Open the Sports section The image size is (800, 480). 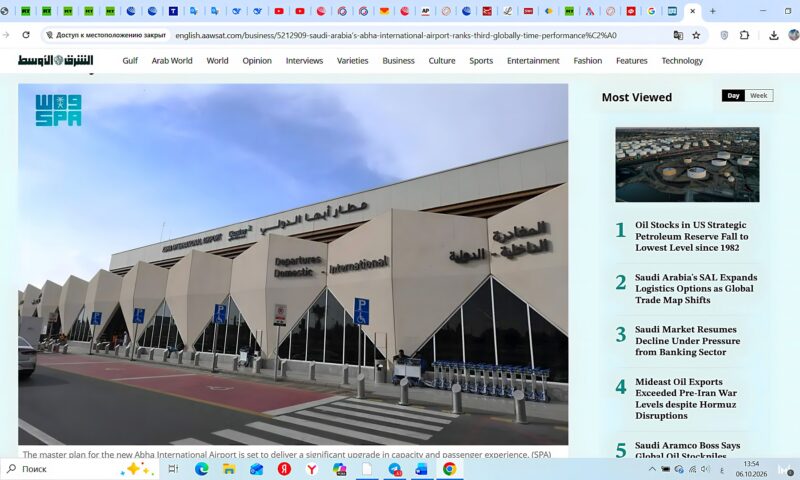point(481,61)
